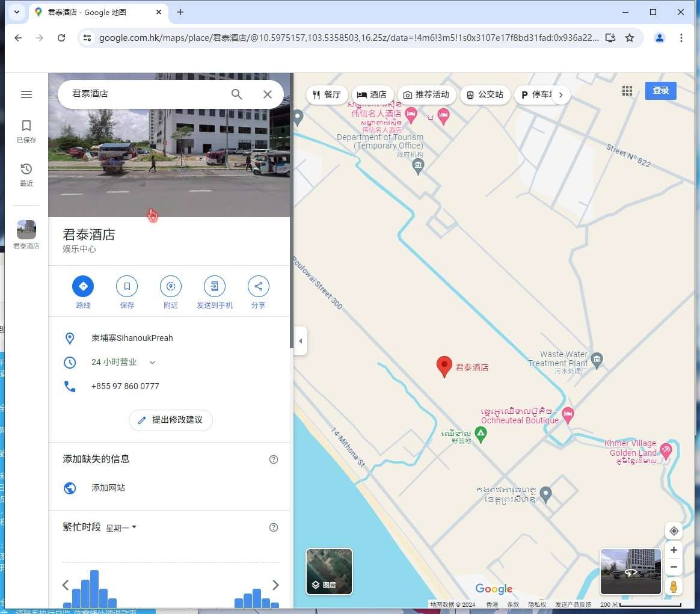Go to previous day in busy-times chart
700x614 pixels.
pyautogui.click(x=66, y=585)
